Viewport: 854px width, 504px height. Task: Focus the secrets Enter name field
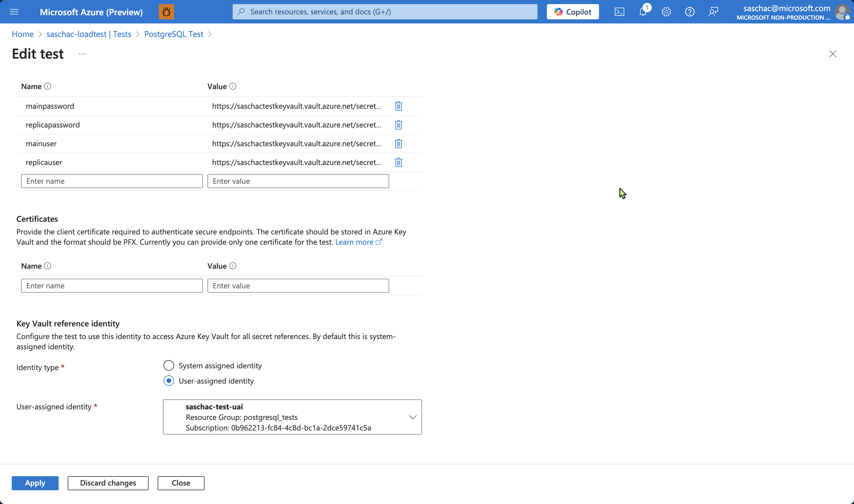click(112, 181)
